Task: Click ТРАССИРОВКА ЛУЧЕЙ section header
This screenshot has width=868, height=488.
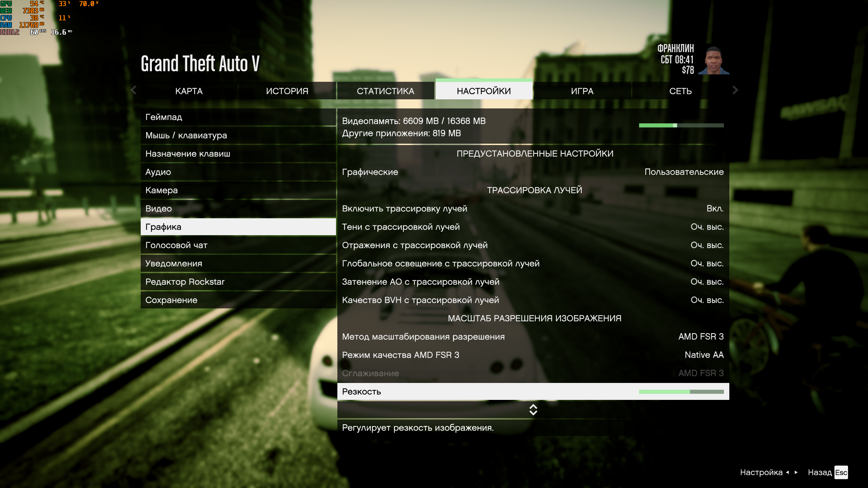Action: coord(535,190)
